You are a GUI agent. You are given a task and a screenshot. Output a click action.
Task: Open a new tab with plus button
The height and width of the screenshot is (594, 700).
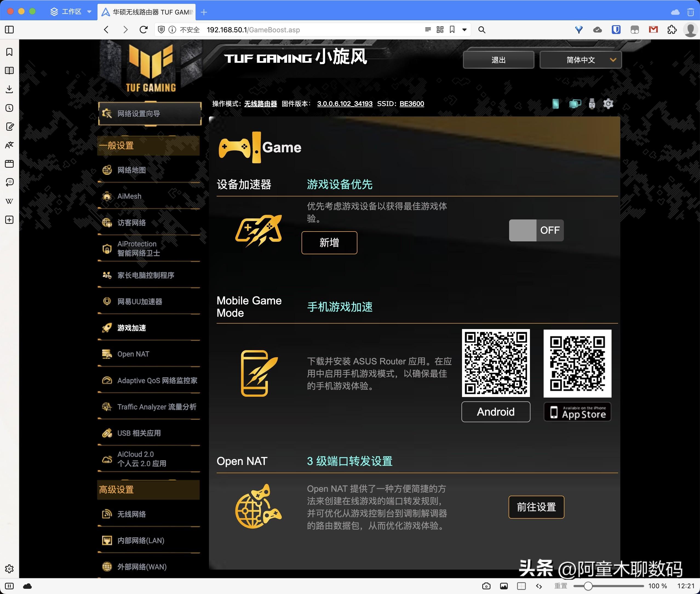click(x=203, y=12)
